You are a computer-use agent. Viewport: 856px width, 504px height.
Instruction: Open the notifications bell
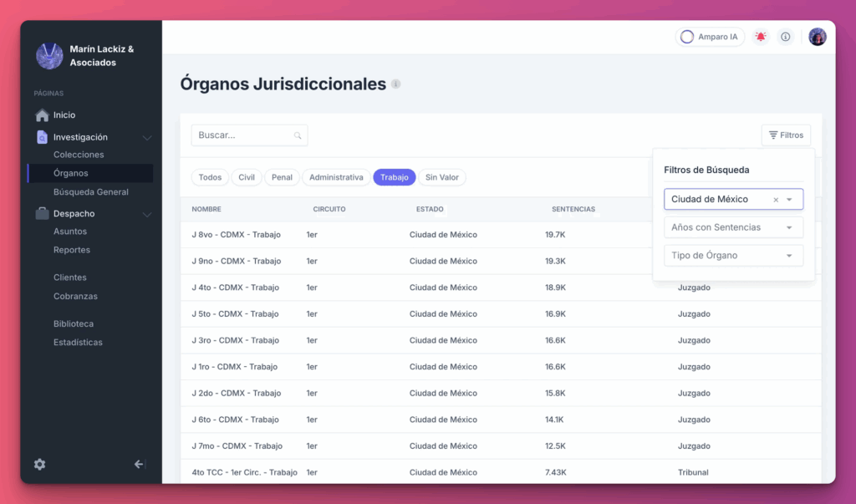tap(760, 36)
